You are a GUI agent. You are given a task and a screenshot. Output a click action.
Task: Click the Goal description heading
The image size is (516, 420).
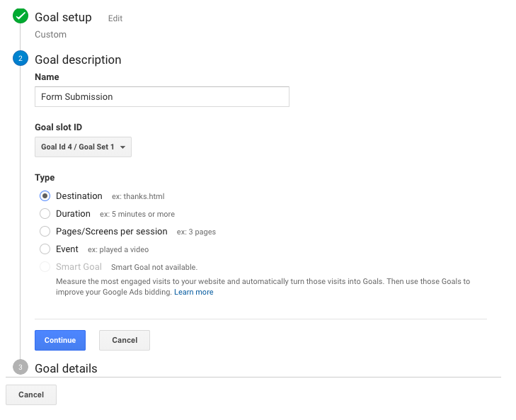[78, 59]
